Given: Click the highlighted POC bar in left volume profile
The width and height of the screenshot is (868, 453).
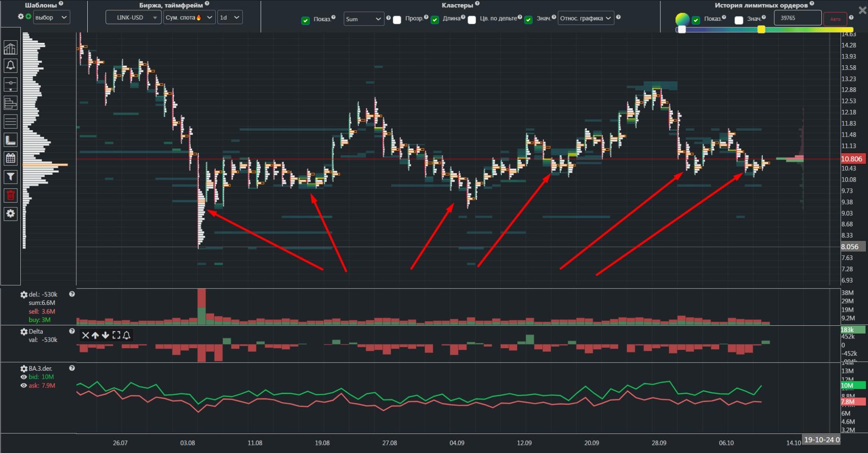Looking at the screenshot, I should (x=45, y=165).
